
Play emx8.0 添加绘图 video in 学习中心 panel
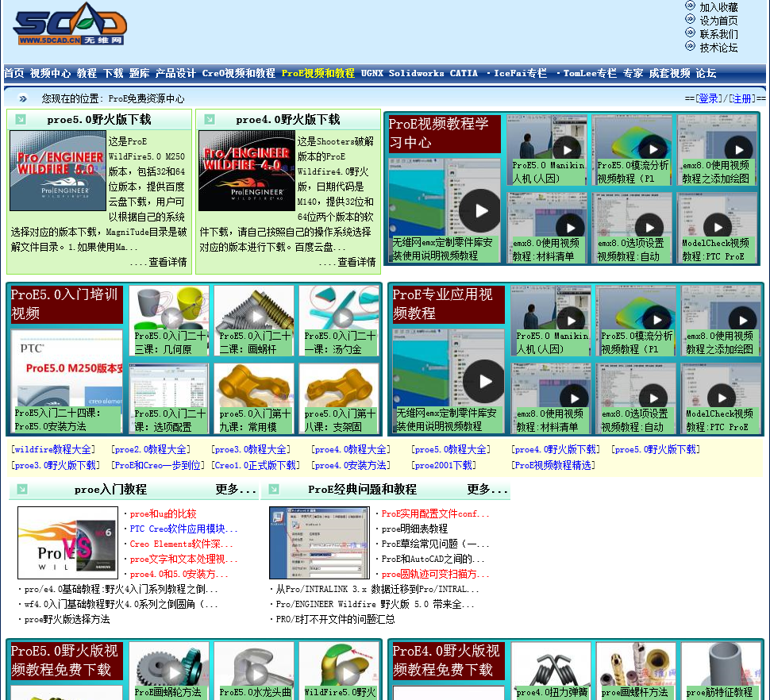[738, 150]
